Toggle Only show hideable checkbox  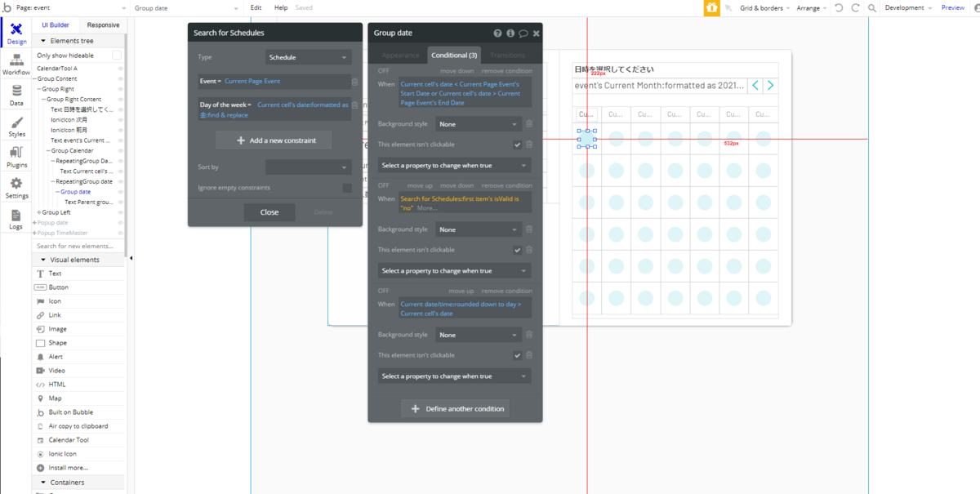tap(117, 56)
